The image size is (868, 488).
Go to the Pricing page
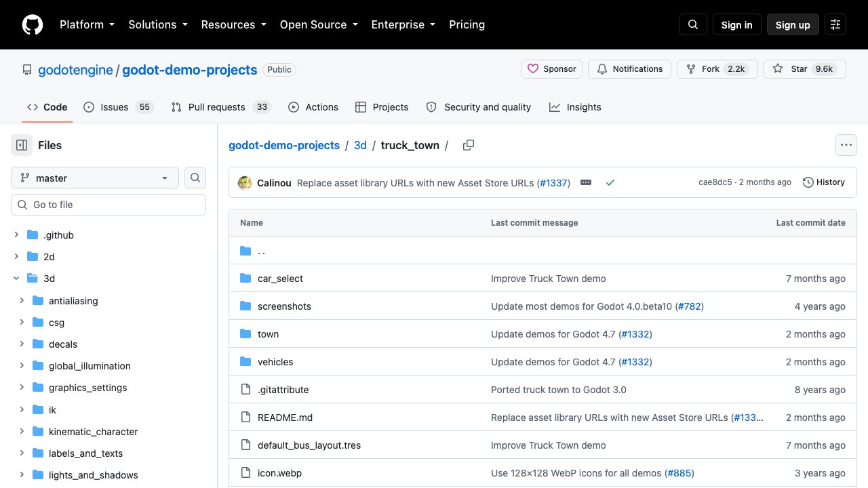point(467,24)
